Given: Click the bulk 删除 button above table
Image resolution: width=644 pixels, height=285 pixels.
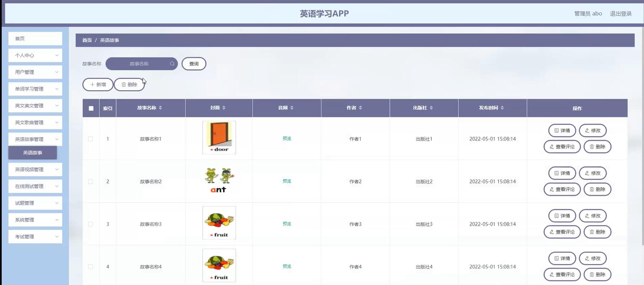Looking at the screenshot, I should tap(129, 85).
